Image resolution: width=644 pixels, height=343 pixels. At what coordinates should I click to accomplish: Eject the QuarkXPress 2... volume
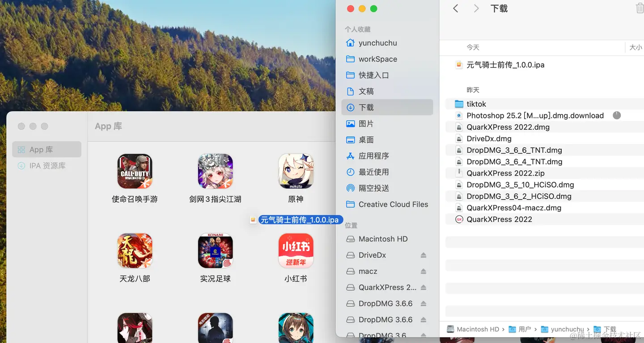pyautogui.click(x=423, y=287)
